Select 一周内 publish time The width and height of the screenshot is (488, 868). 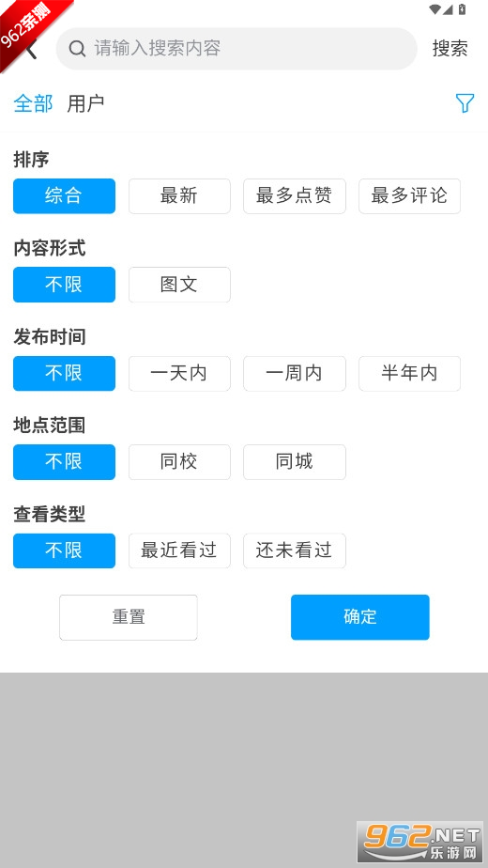click(295, 374)
